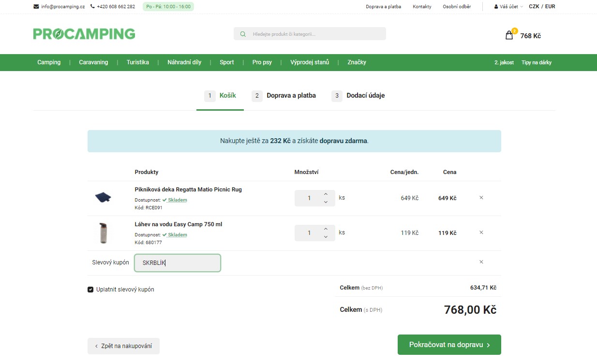This screenshot has width=597, height=364.
Task: Select the Košík step tab
Action: pyautogui.click(x=220, y=96)
